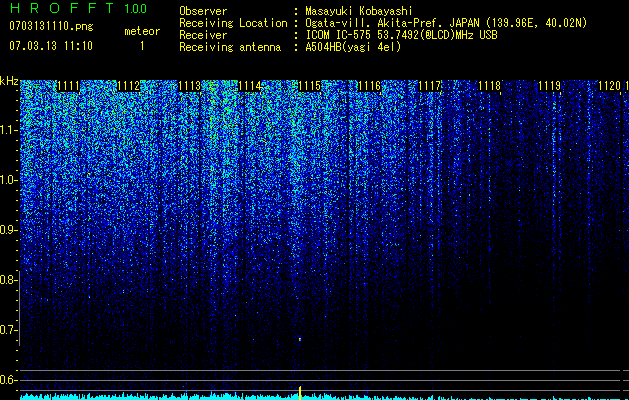Click the 1112 time axis marker
629x400 pixels.
pos(129,86)
